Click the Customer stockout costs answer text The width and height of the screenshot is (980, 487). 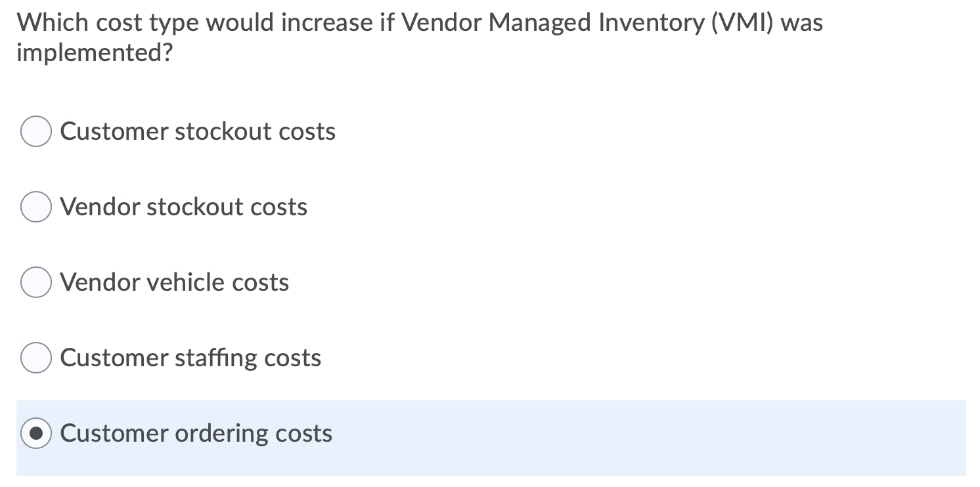197,131
